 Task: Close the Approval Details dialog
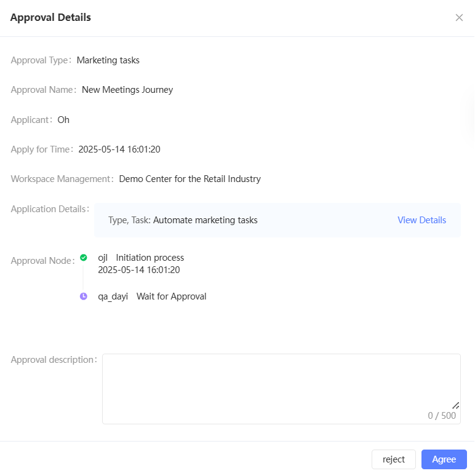(x=459, y=18)
